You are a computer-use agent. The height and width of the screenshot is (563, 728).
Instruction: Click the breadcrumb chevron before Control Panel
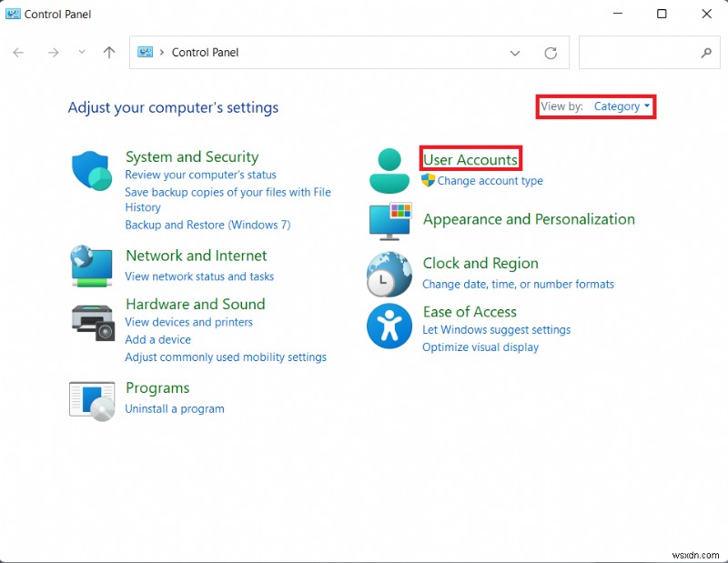162,53
